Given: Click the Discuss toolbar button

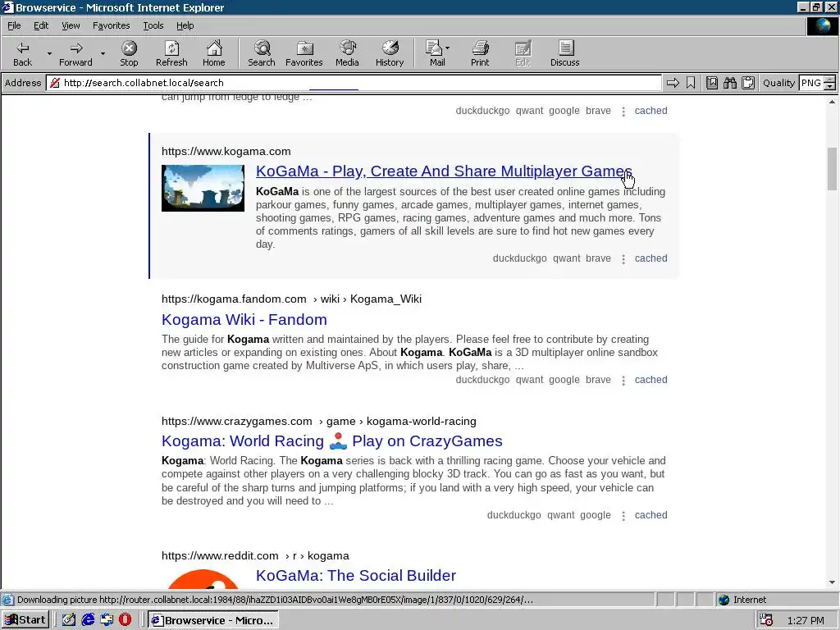Looking at the screenshot, I should coord(564,53).
